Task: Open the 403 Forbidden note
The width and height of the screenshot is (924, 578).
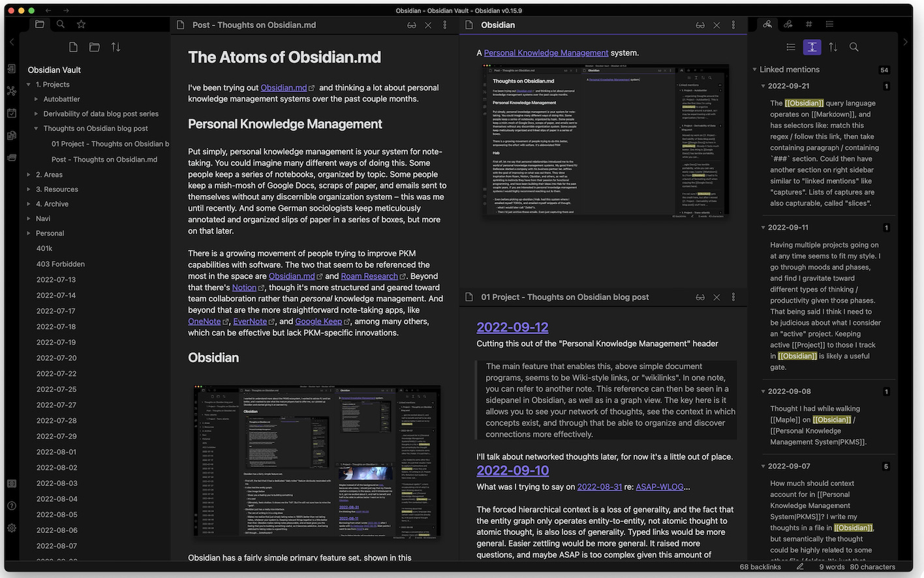Action: click(x=61, y=264)
